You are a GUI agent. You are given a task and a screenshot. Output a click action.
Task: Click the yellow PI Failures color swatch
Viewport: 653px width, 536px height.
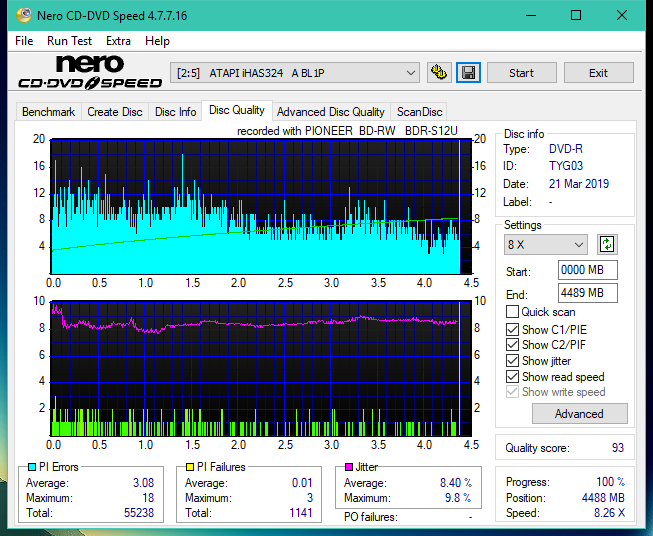(x=190, y=467)
